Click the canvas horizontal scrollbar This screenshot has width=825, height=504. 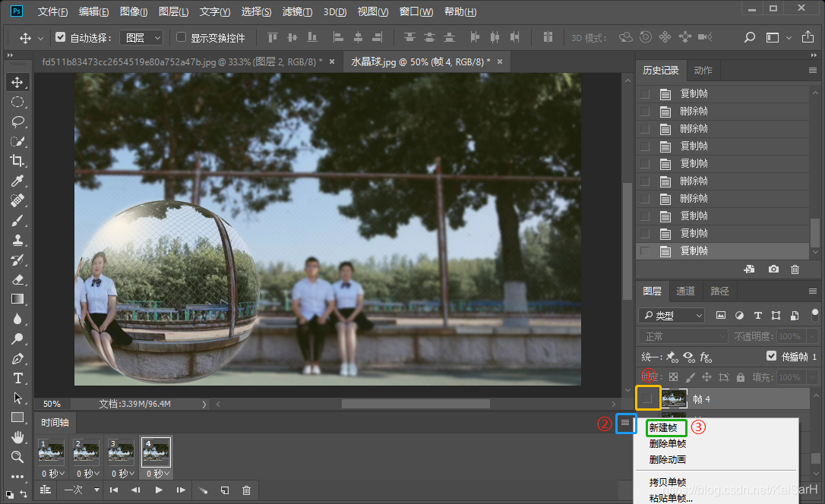click(416, 404)
